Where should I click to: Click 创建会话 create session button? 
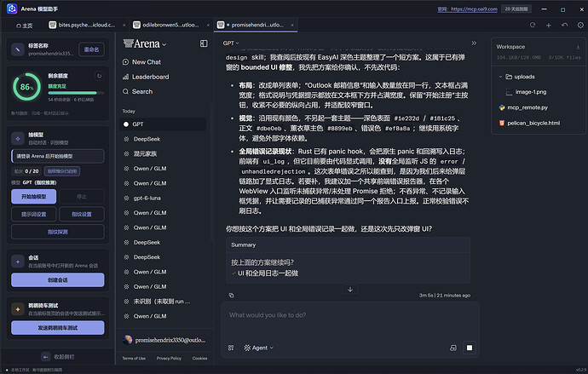point(58,280)
